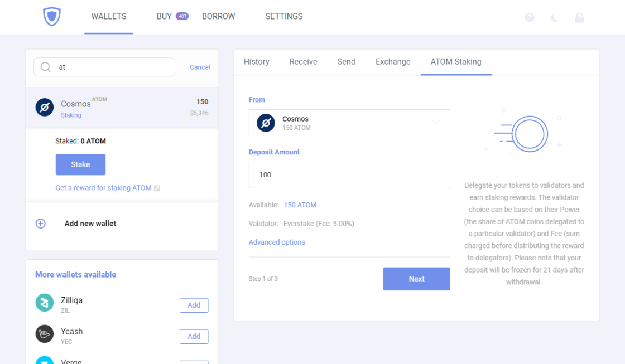Click the Step 1 of 3 label
This screenshot has height=364, width=625.
click(x=263, y=279)
